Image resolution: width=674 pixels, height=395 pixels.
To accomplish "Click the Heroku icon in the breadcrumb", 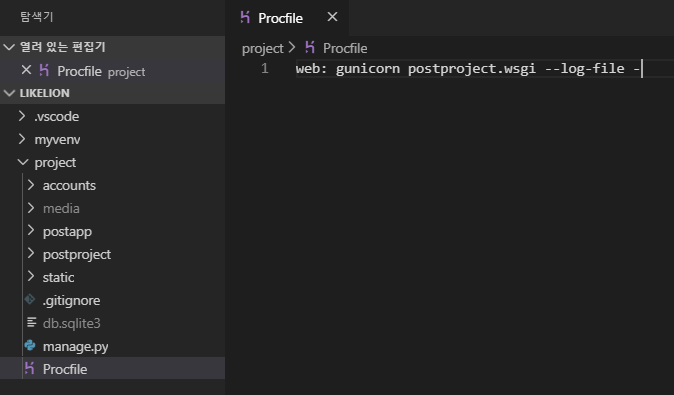I will 310,47.
